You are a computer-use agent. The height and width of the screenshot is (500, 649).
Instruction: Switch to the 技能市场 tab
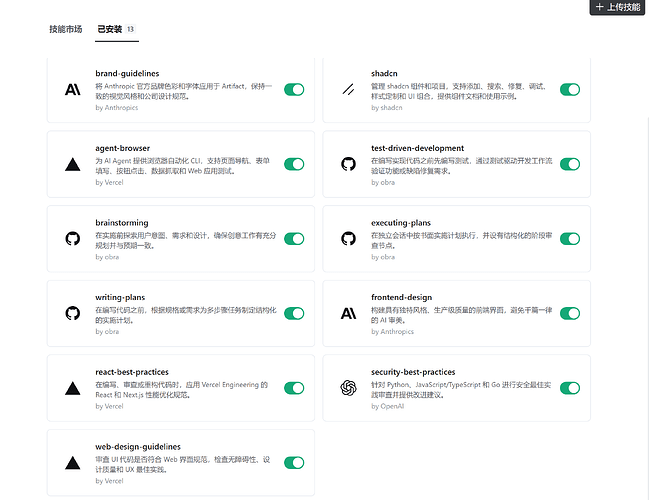[x=66, y=29]
